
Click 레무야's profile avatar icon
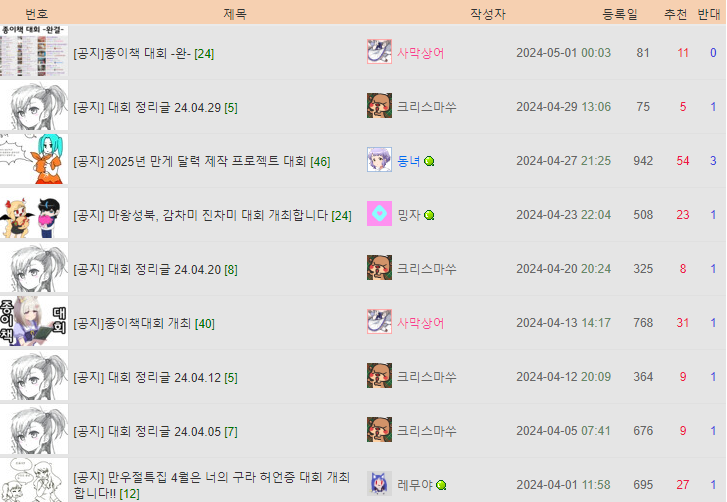coord(379,483)
